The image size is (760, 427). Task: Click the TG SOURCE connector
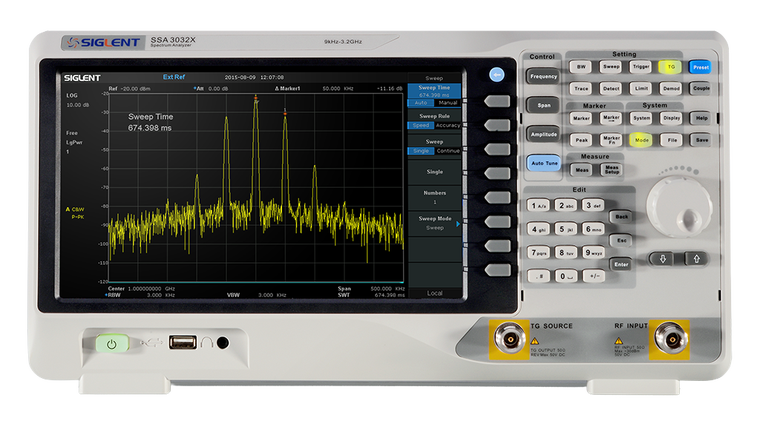509,339
